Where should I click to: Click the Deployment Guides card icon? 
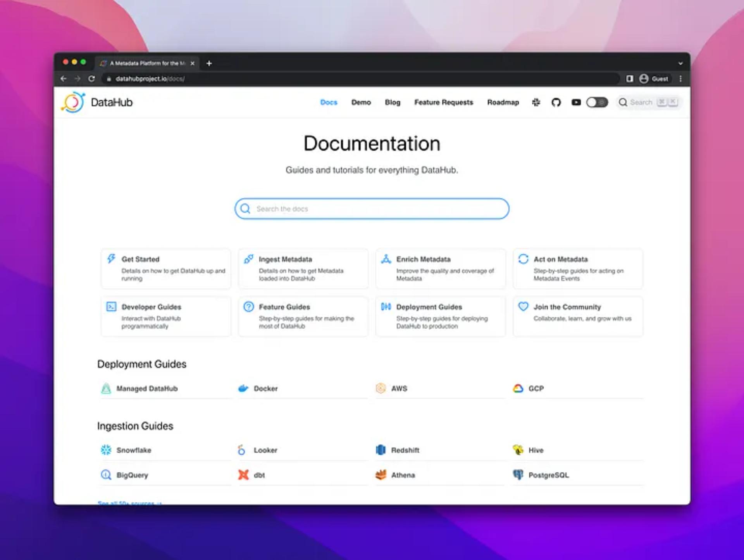click(386, 307)
